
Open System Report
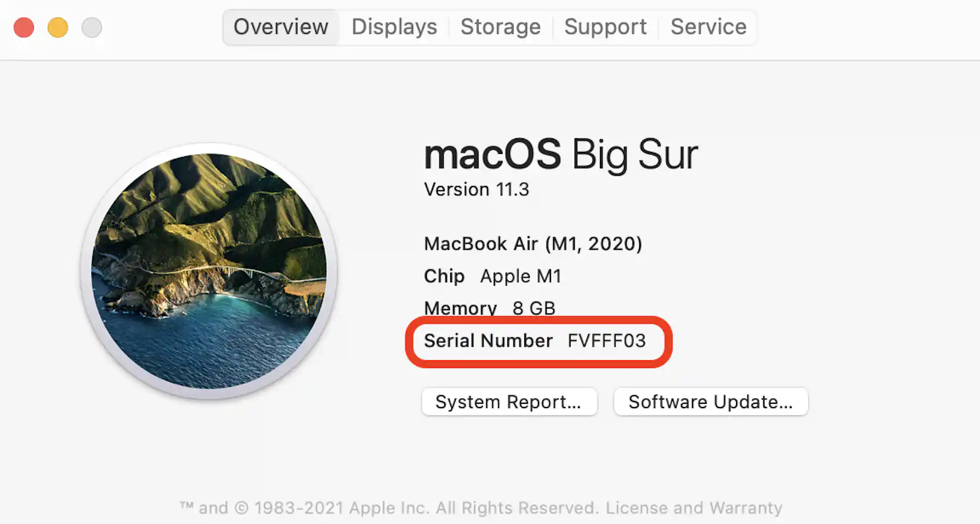point(509,402)
